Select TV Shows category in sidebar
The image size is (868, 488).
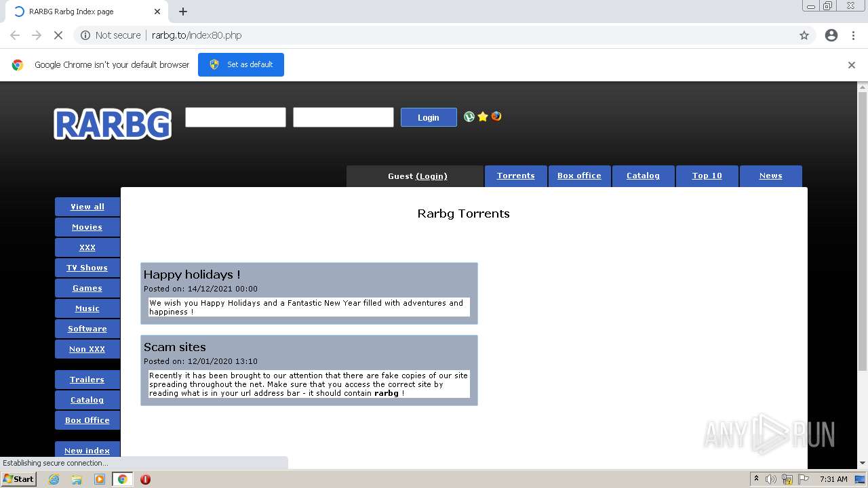point(87,268)
